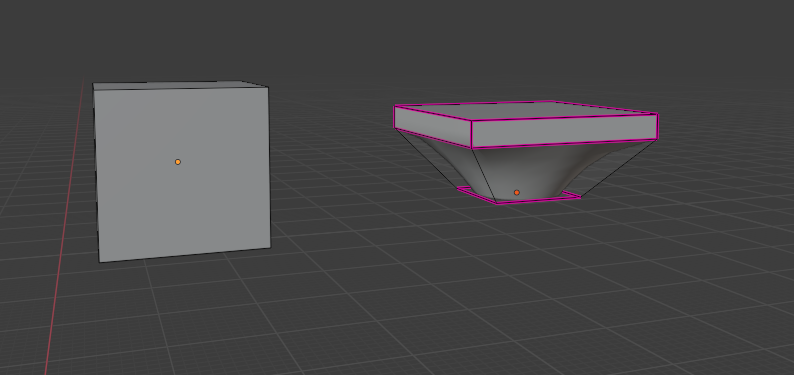The image size is (794, 375).
Task: Click the cube's top-right front corner
Action: pyautogui.click(x=267, y=87)
